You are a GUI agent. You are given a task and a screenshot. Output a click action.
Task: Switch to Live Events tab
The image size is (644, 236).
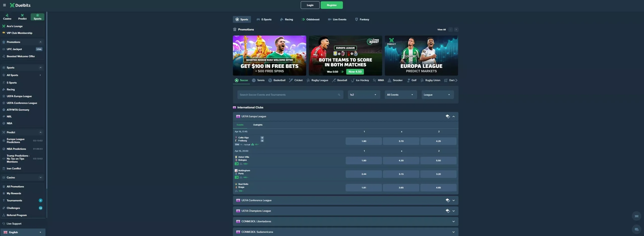coord(337,19)
